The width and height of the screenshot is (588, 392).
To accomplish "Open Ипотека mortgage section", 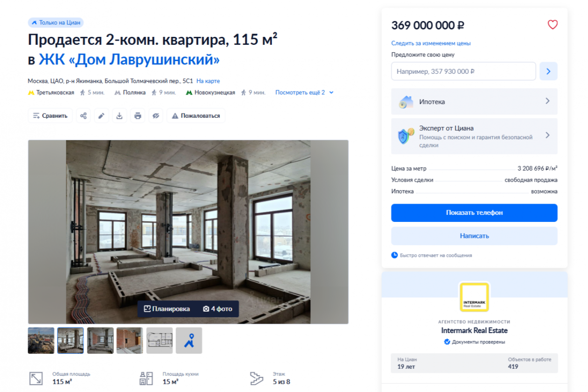I will [474, 101].
